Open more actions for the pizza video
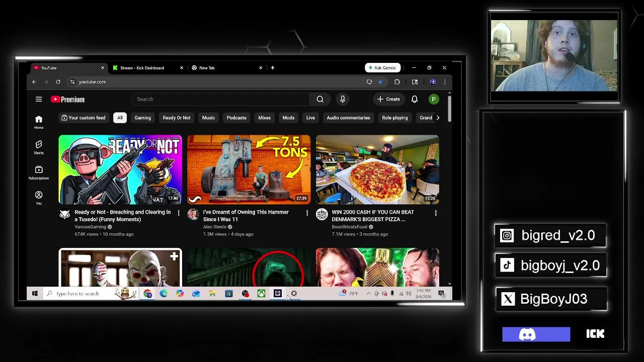 pos(436,213)
